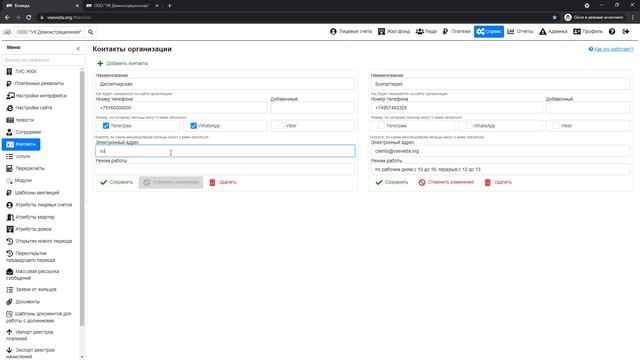Open the Люди top menu
Screen dimensions: 640x360
tap(426, 31)
